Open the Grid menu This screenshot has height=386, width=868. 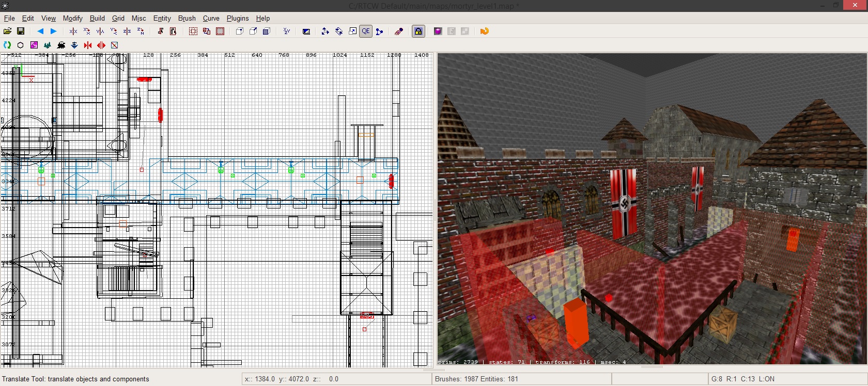(118, 18)
